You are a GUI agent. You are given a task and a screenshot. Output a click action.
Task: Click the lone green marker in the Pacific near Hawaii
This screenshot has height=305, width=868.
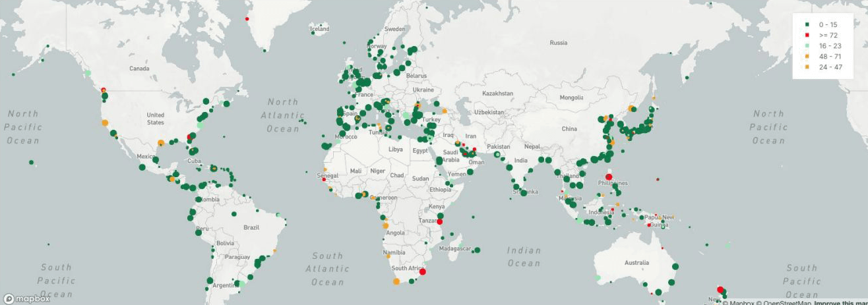click(31, 162)
